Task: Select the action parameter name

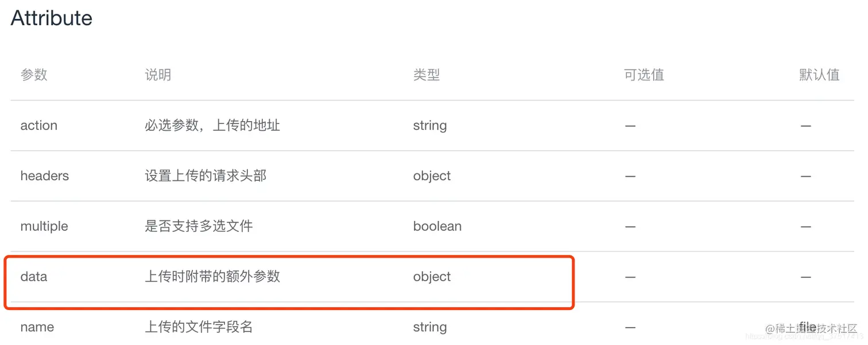Action: [39, 126]
